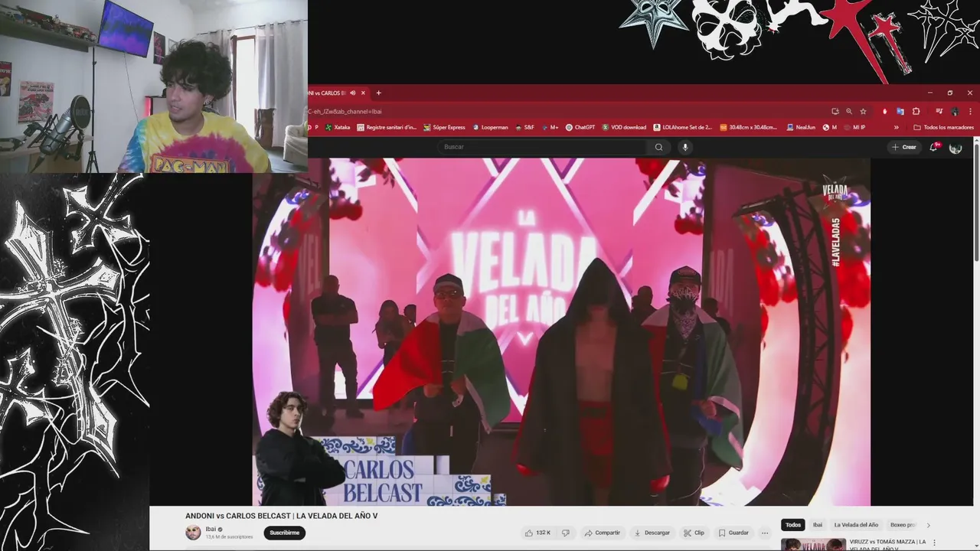Screen dimensions: 980x551
Task: Open the 30.48cm x 30.48cm bookmark
Action: coord(748,127)
